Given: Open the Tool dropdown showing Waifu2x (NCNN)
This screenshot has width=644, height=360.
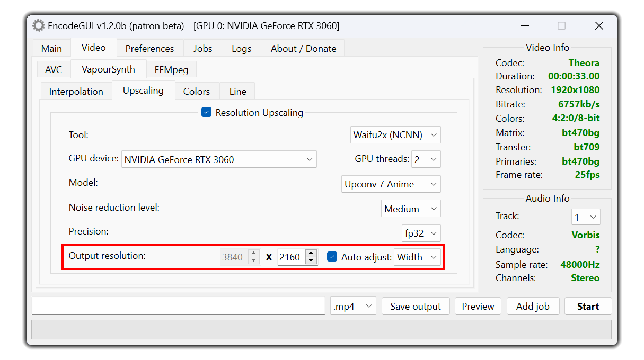Looking at the screenshot, I should click(x=395, y=135).
